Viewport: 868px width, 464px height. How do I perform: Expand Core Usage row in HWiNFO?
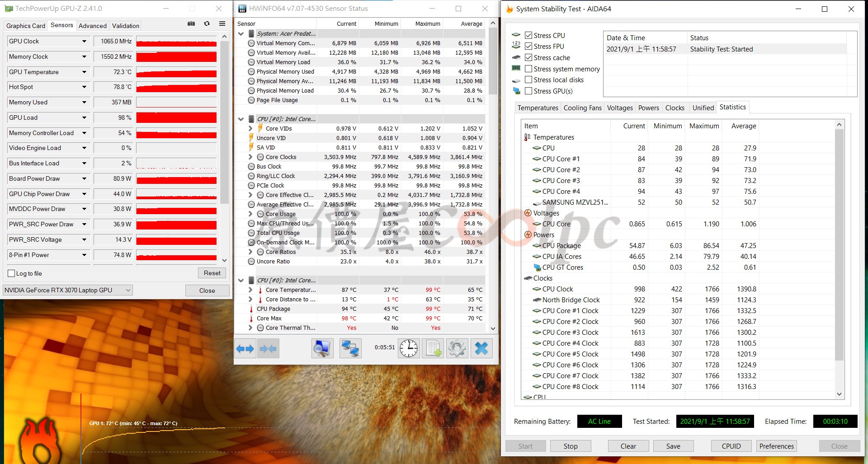click(250, 214)
